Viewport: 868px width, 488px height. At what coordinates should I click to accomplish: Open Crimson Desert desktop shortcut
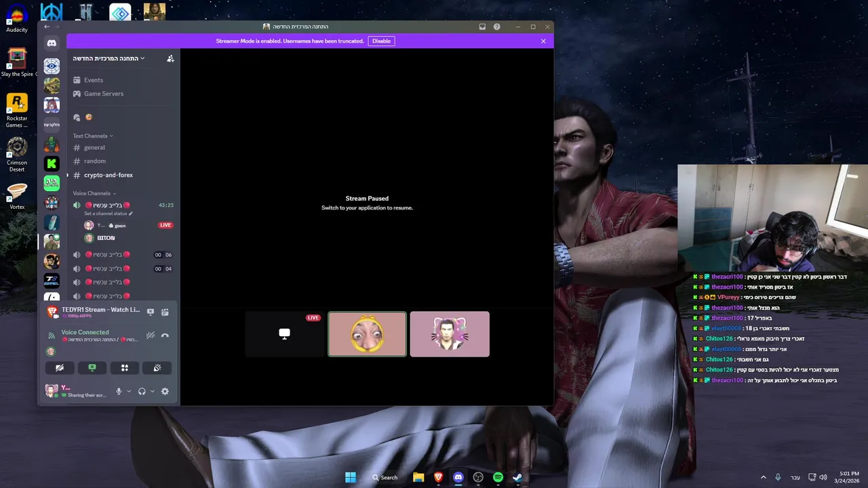coord(17,154)
